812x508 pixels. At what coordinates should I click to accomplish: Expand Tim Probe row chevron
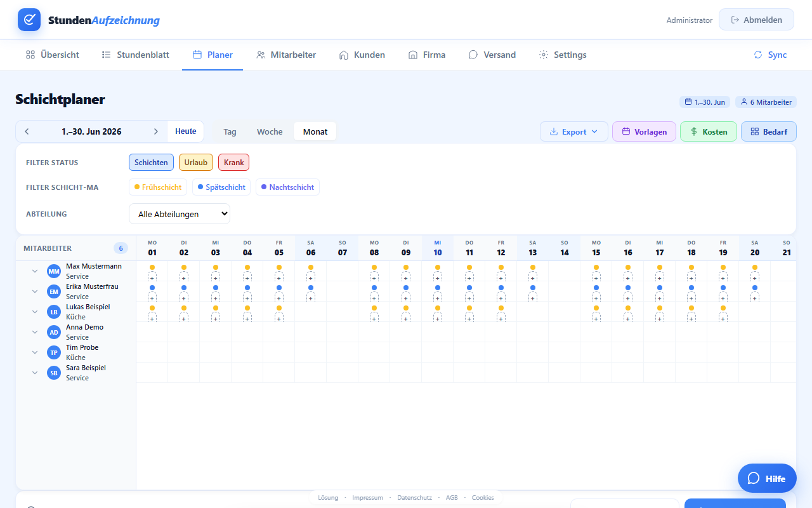coord(35,352)
